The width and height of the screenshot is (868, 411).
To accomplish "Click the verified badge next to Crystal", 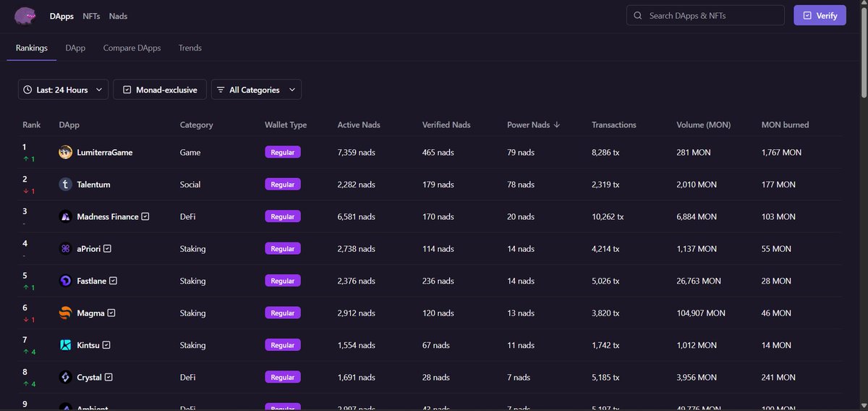I will click(x=109, y=377).
